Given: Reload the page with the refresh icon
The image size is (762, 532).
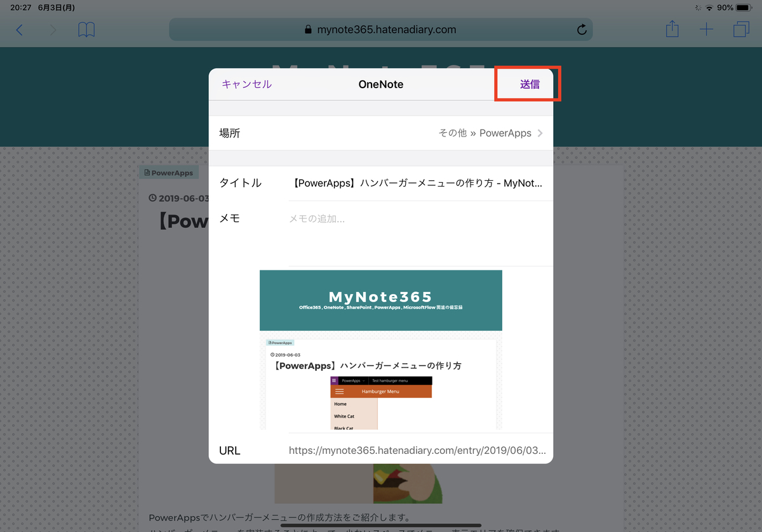Looking at the screenshot, I should tap(582, 30).
